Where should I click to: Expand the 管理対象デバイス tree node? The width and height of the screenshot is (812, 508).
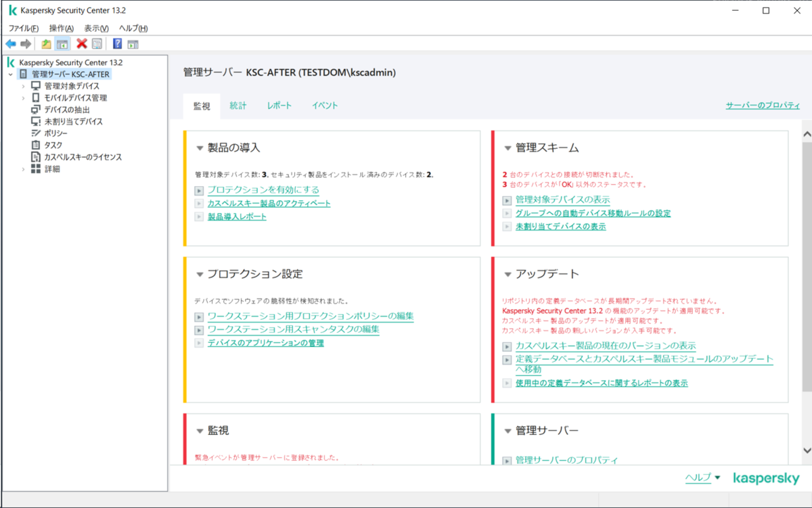click(23, 86)
